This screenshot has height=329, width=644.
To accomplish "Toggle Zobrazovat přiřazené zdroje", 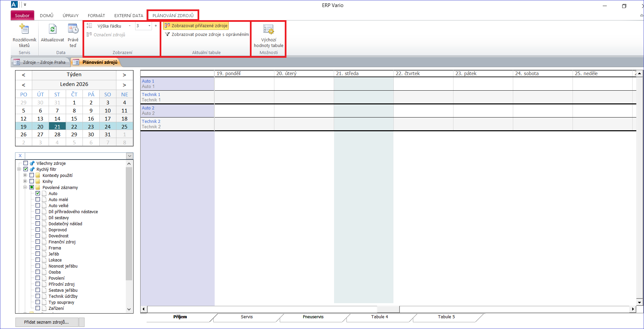I will [x=196, y=26].
